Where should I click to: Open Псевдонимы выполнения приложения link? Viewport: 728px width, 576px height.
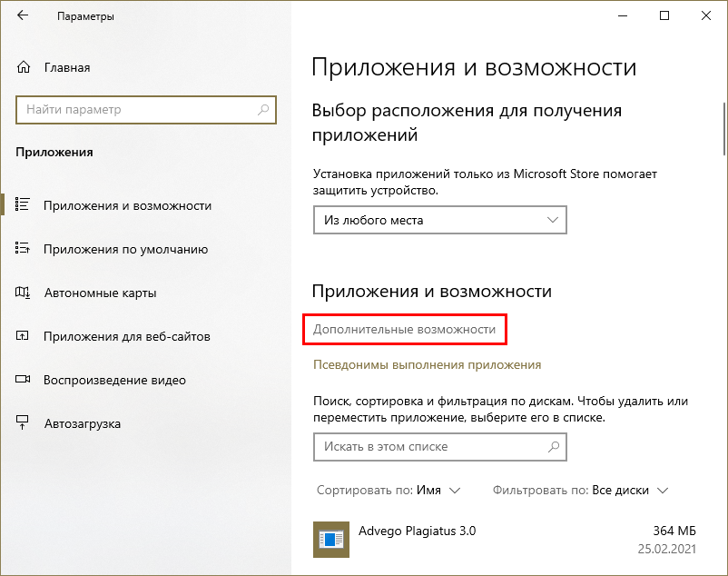(x=427, y=364)
